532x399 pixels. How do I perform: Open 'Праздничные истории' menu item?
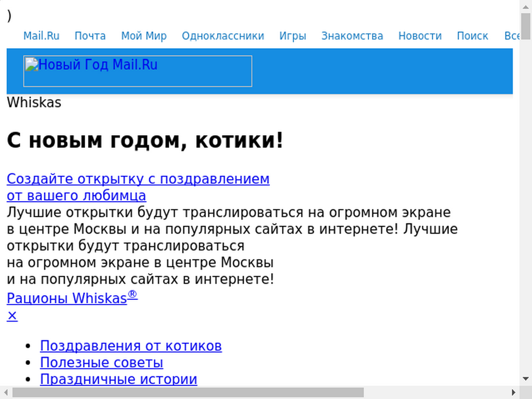118,379
